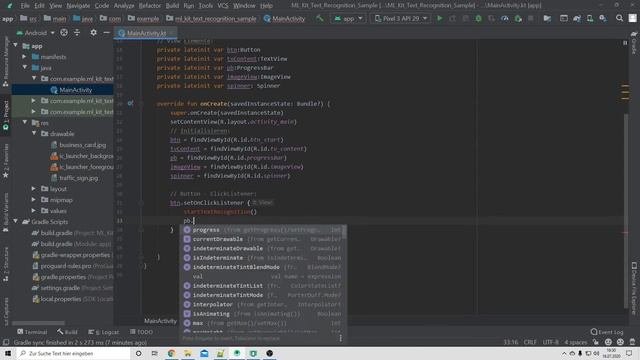Click the pause analysis icon above editor scrollbar

[x=625, y=43]
